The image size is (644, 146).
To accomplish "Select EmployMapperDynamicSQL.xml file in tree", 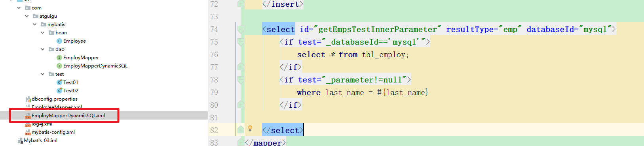I will point(68,116).
